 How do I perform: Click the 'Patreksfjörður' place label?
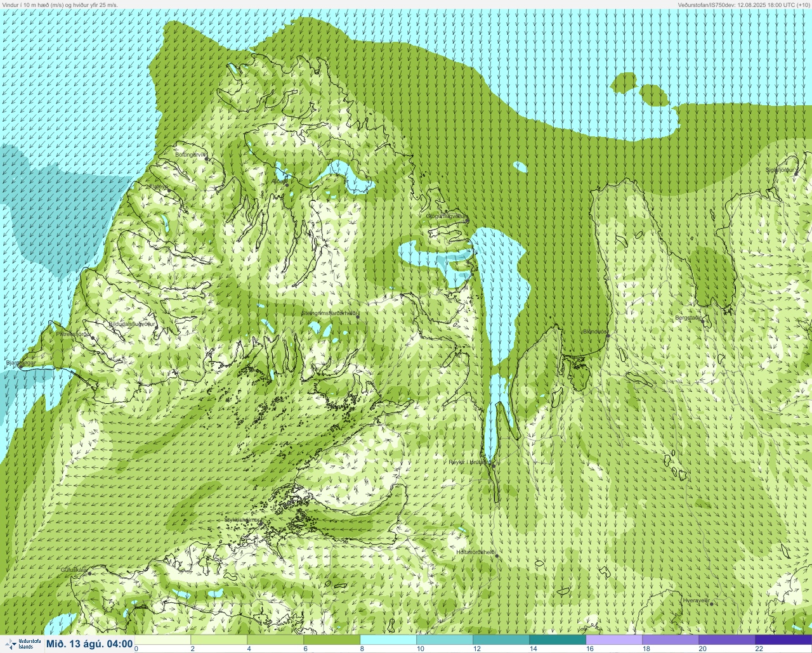tap(74, 333)
